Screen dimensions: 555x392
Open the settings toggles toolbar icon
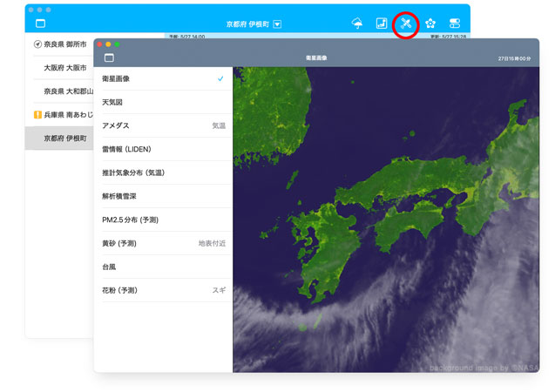454,24
